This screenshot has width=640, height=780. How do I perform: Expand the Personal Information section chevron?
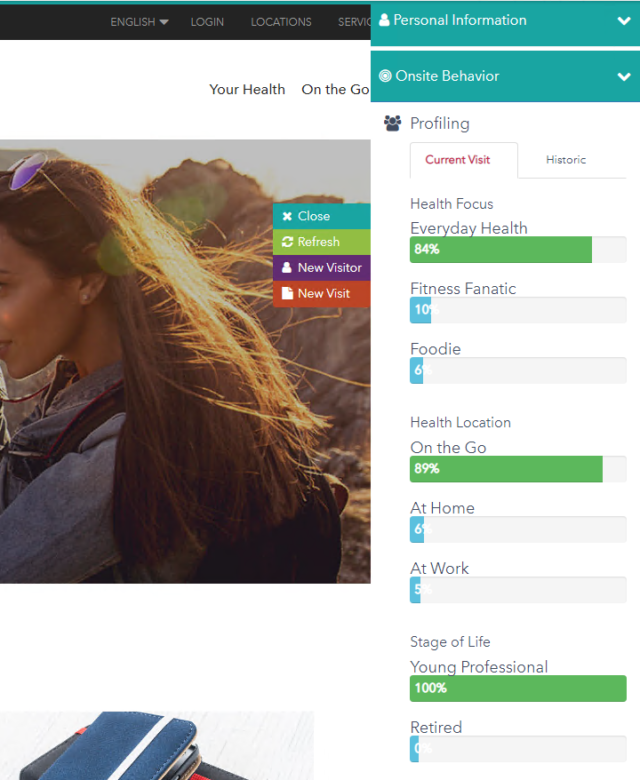624,21
